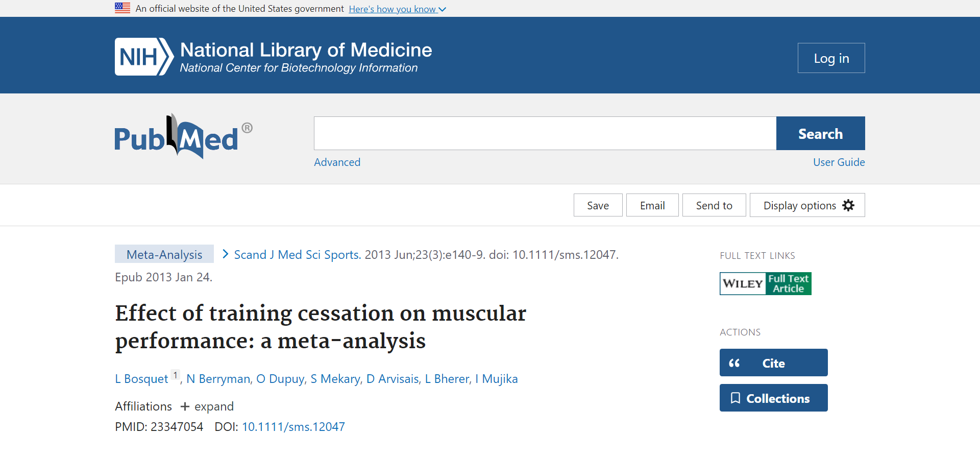980x458 pixels.
Task: Click the quotation mark Cite icon
Action: [734, 363]
